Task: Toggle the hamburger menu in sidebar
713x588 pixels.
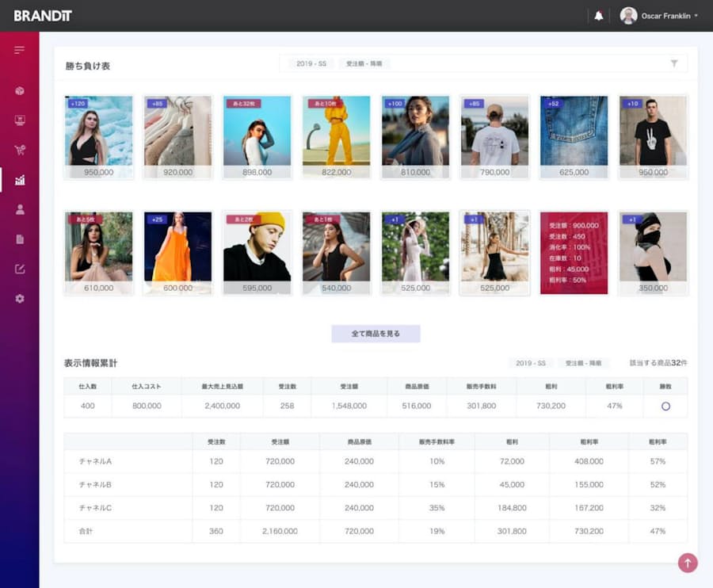Action: pyautogui.click(x=19, y=51)
